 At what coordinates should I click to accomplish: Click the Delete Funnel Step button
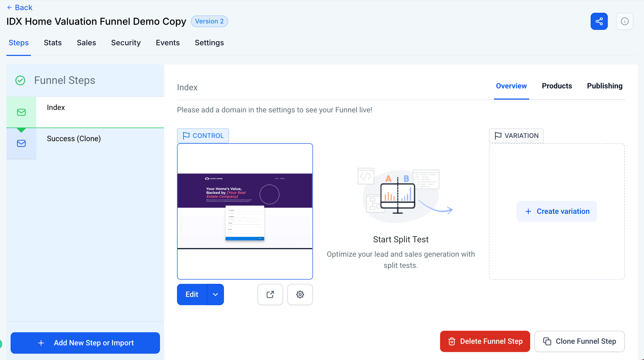(485, 341)
